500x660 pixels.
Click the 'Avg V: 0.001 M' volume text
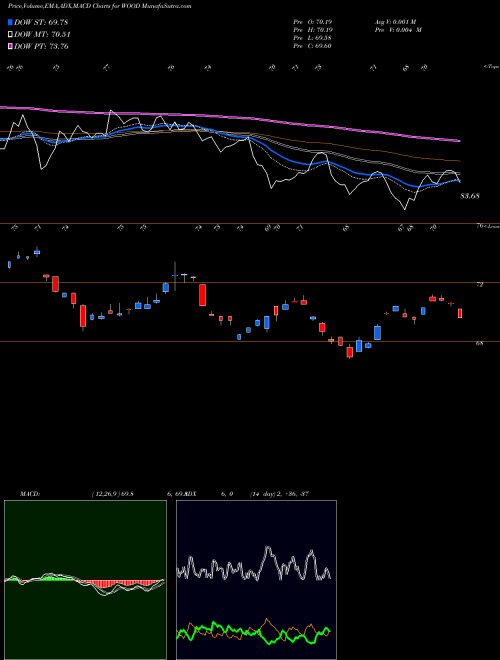coord(395,22)
